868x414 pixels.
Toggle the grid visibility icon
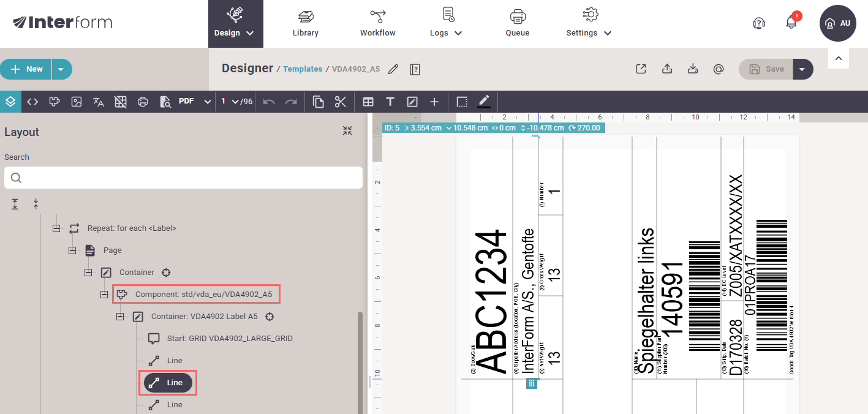(121, 102)
